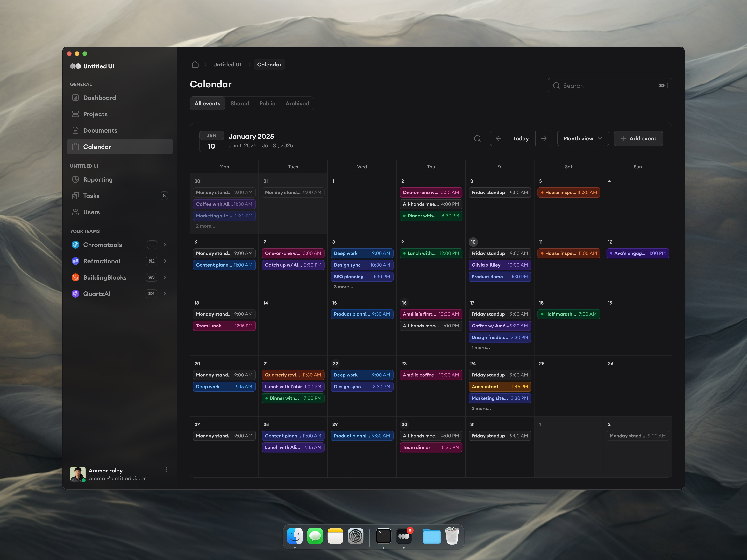Show 2 more events on December 30
This screenshot has width=747, height=560.
205,226
